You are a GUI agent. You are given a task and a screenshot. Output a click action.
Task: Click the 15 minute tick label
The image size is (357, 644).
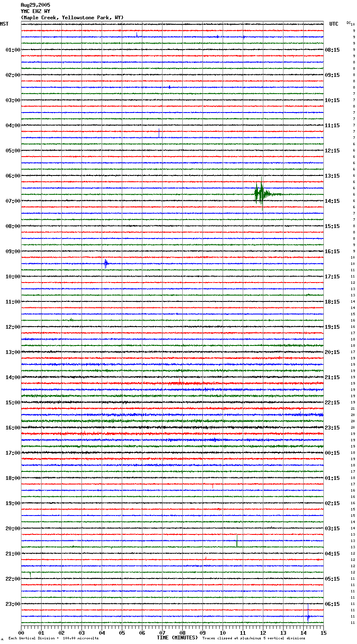pyautogui.click(x=323, y=633)
